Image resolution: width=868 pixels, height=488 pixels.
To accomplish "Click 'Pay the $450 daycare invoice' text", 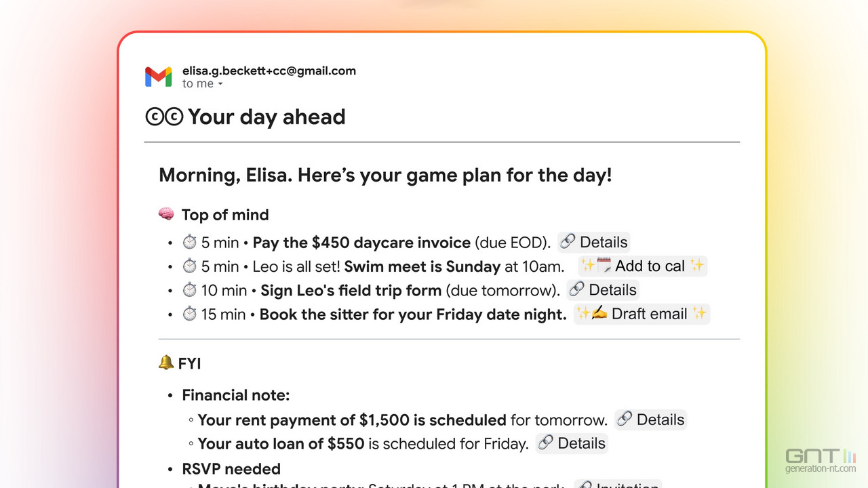I will [361, 243].
